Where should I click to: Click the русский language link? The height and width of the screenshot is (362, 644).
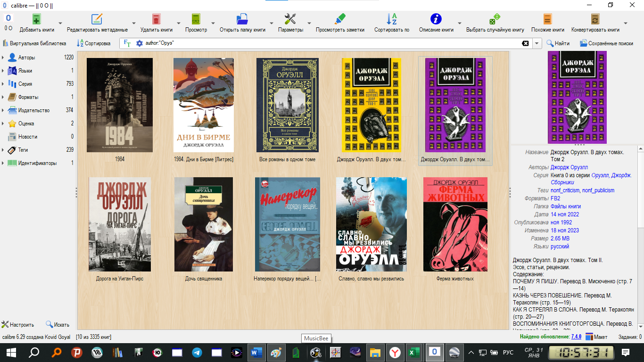pos(560,247)
